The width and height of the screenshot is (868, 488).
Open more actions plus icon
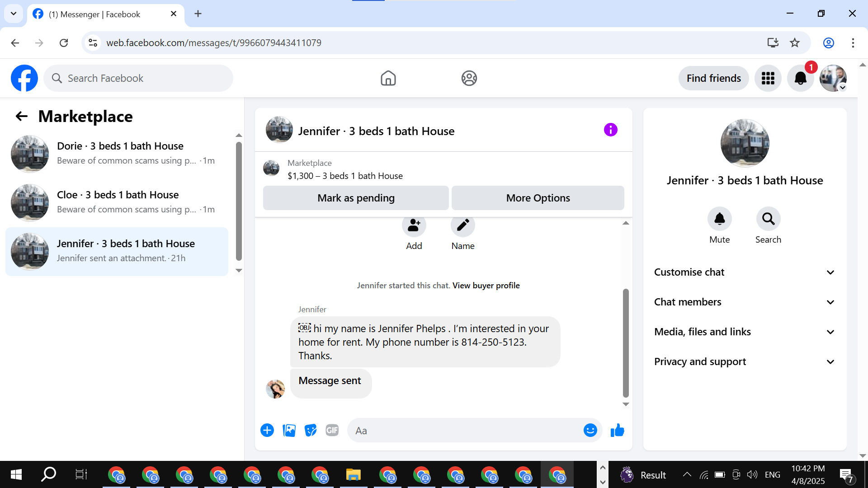[x=267, y=430]
